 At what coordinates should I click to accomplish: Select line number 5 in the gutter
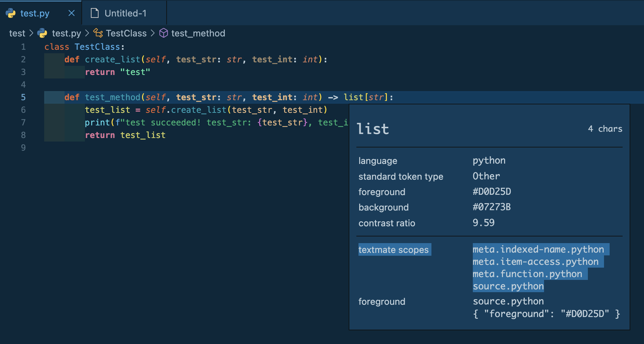point(23,97)
